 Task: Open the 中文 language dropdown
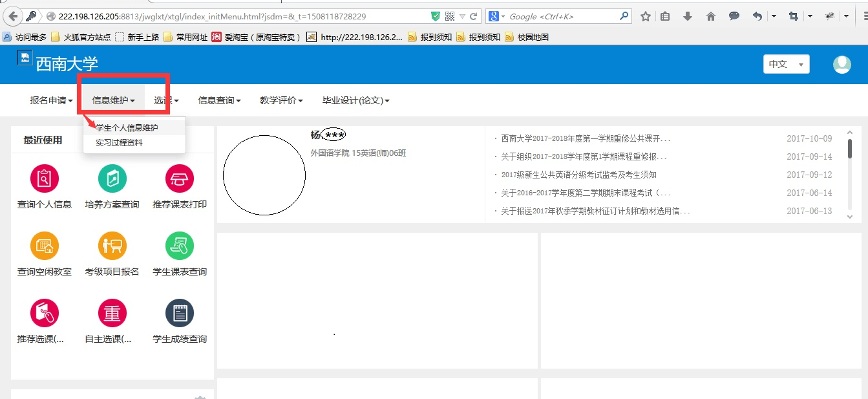pos(786,64)
